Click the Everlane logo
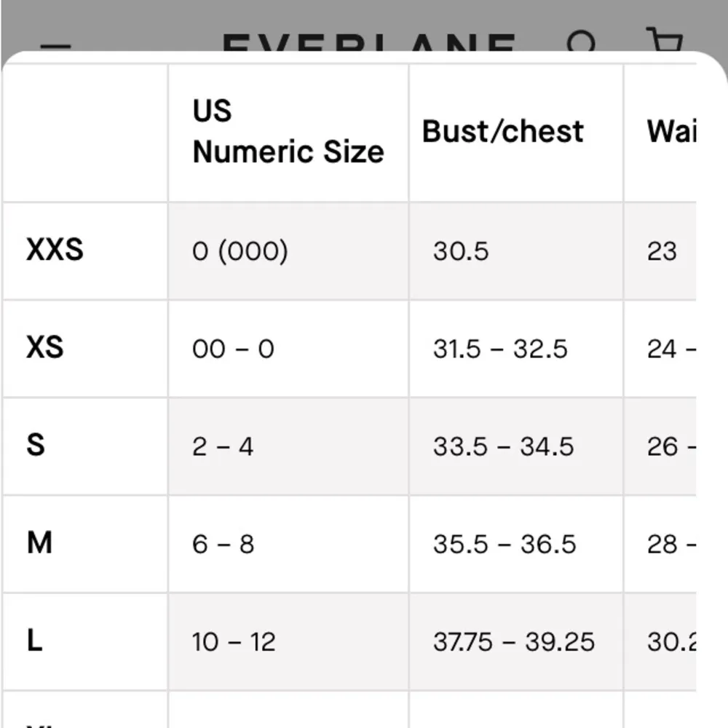728x728 pixels. click(368, 45)
